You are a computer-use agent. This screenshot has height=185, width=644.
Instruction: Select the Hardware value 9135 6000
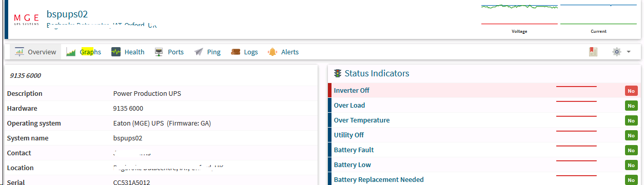pyautogui.click(x=128, y=108)
